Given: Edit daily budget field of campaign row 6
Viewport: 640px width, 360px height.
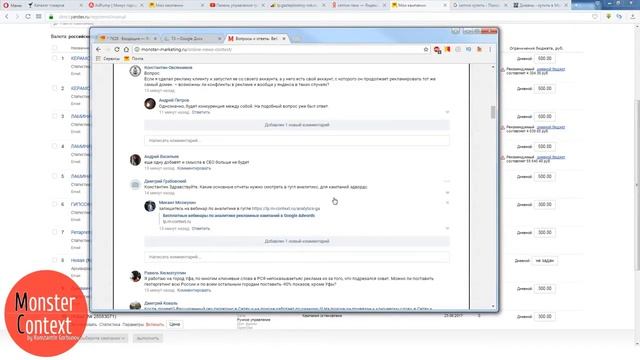Looking at the screenshot, I should pyautogui.click(x=544, y=204).
